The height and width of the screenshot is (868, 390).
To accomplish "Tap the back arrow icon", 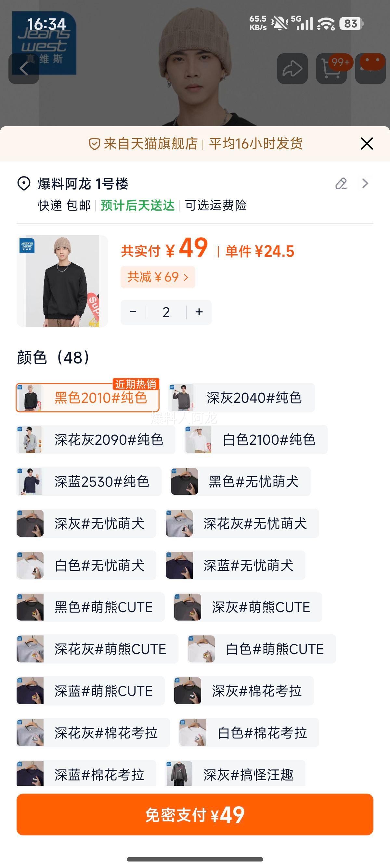I will tap(24, 69).
